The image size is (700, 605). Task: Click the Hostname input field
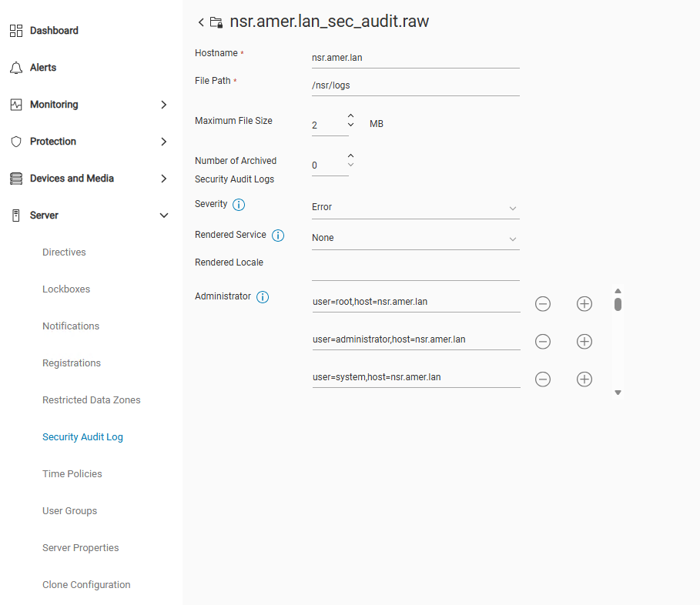coord(415,57)
